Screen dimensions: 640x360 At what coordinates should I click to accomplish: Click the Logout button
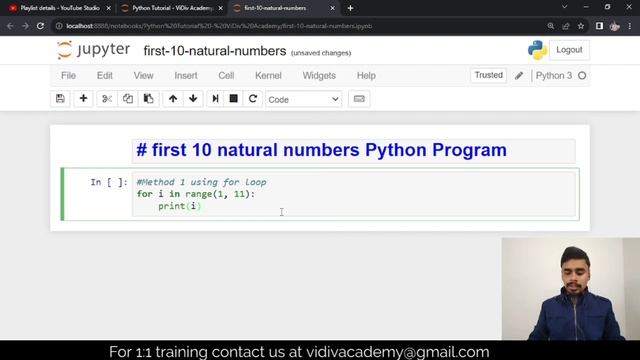pos(569,50)
